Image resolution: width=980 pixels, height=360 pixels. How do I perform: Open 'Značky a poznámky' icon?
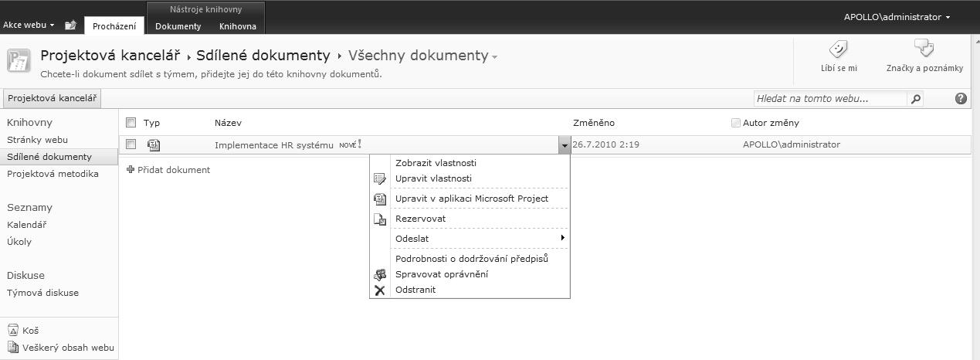924,49
